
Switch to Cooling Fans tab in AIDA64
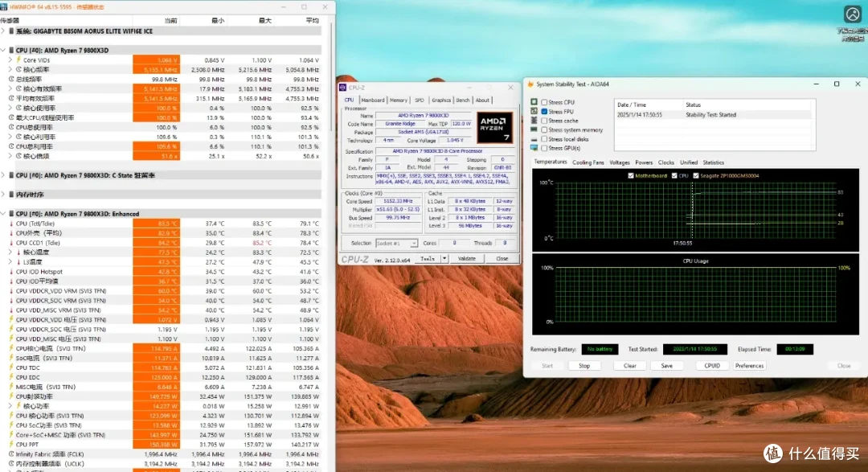pyautogui.click(x=588, y=163)
